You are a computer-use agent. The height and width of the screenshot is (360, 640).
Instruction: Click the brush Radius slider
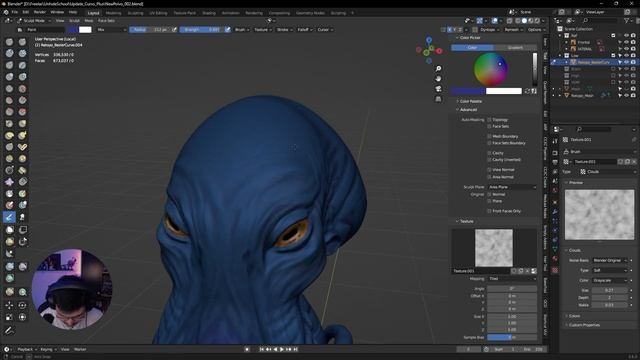pos(150,30)
